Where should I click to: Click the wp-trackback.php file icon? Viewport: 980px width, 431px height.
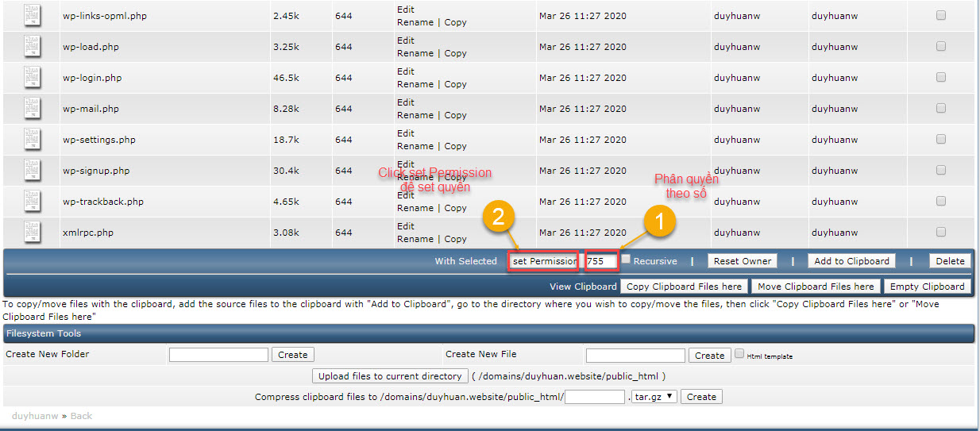[32, 202]
